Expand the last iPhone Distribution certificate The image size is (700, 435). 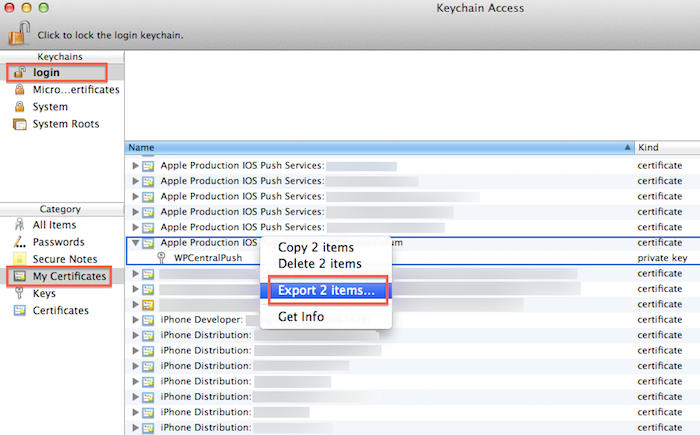click(135, 427)
